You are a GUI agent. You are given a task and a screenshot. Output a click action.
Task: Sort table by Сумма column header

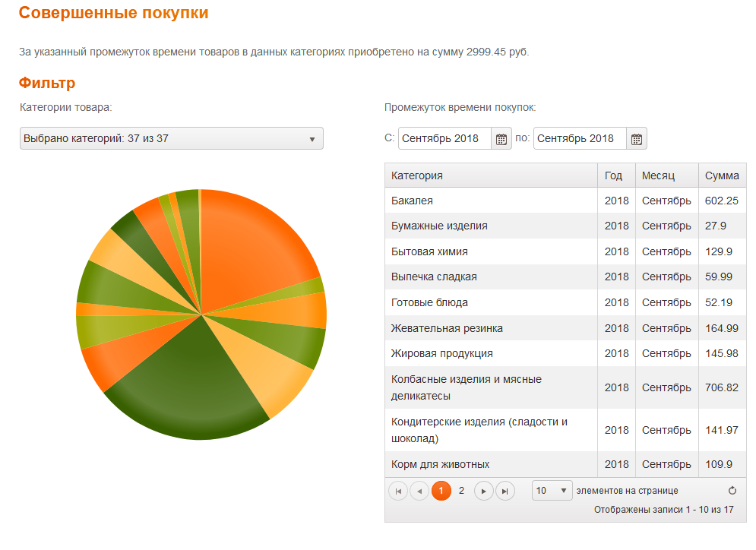(x=722, y=175)
